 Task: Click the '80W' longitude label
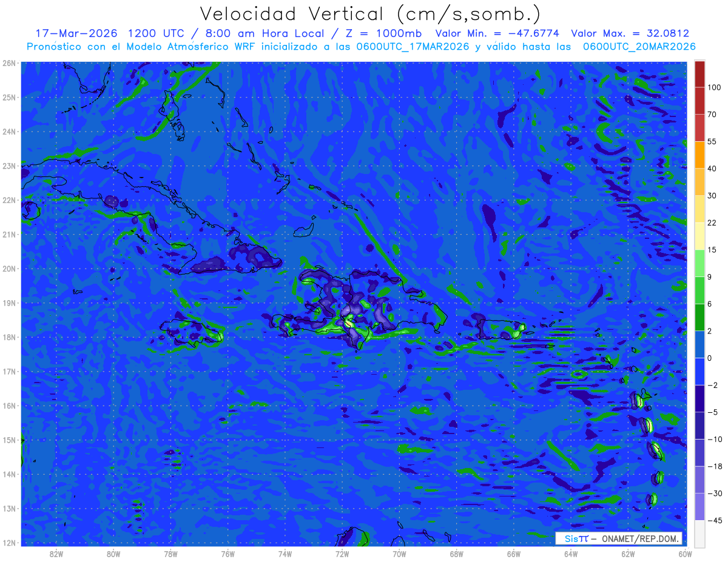[113, 554]
